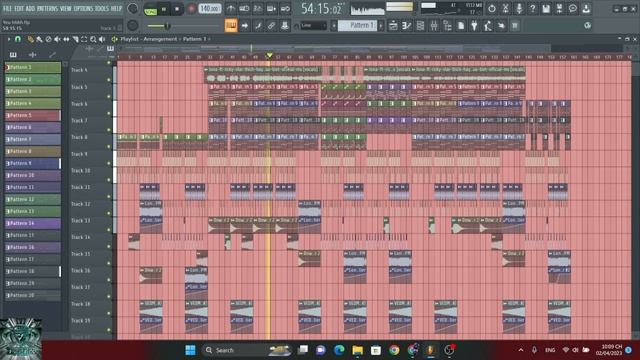The image size is (640, 360).
Task: Toggle typing keyboard to piano button
Action: pyautogui.click(x=231, y=26)
